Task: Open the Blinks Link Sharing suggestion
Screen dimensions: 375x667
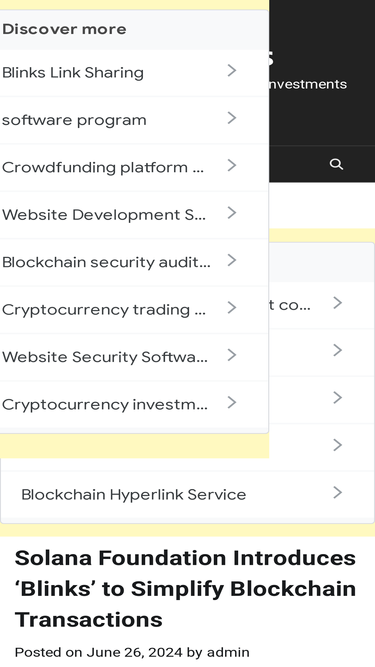Action: [73, 73]
